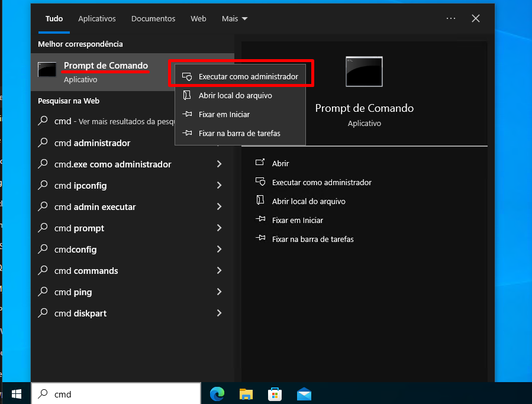Expand the cmd diskpart suggestion chevron

219,313
